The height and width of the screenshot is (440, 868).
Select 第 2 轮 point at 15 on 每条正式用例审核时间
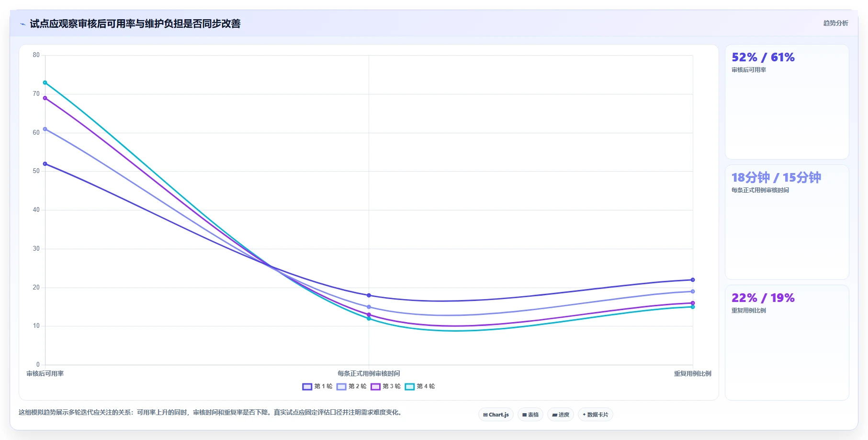click(x=369, y=307)
